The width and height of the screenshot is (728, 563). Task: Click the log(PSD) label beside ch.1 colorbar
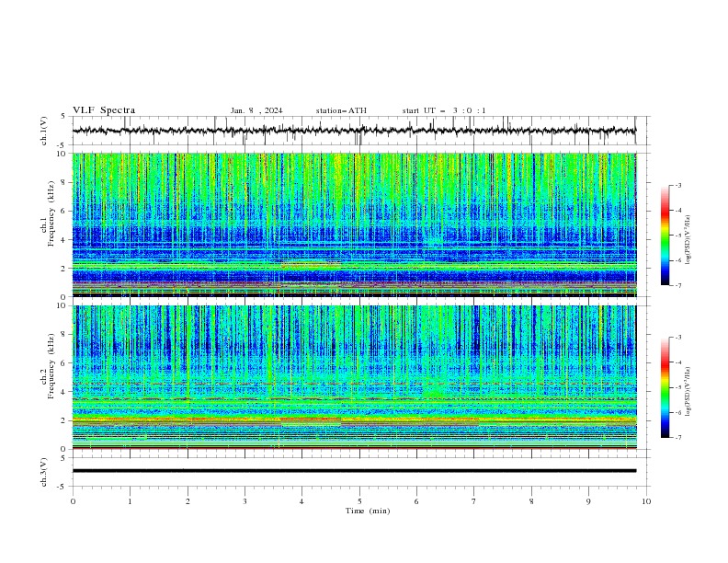[688, 240]
